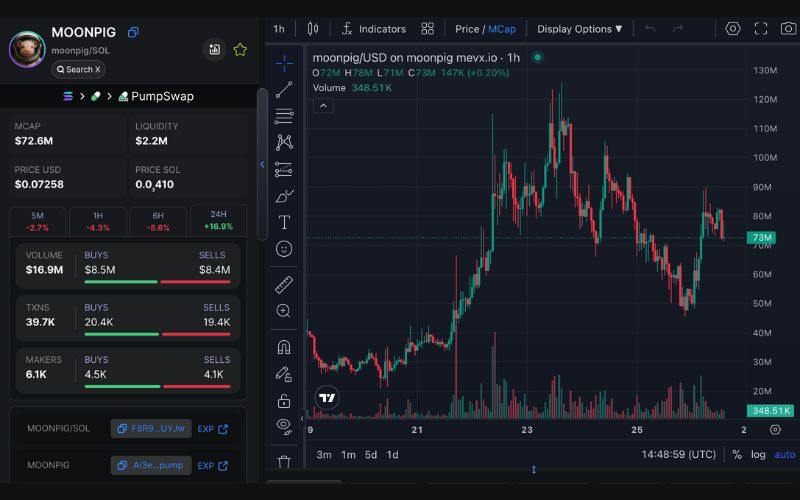Image resolution: width=800 pixels, height=500 pixels.
Task: Expand the Display Options dropdown
Action: point(580,29)
